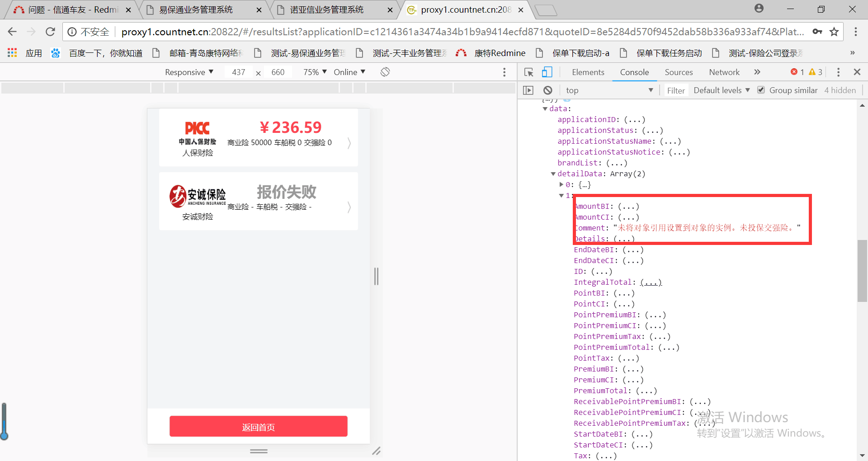Open the Responsive device dropdown
This screenshot has height=461, width=868.
tap(189, 72)
